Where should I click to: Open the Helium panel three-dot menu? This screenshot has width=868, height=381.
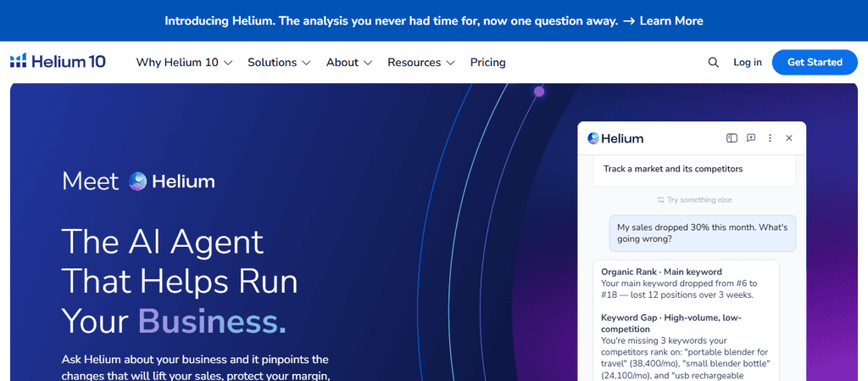770,138
